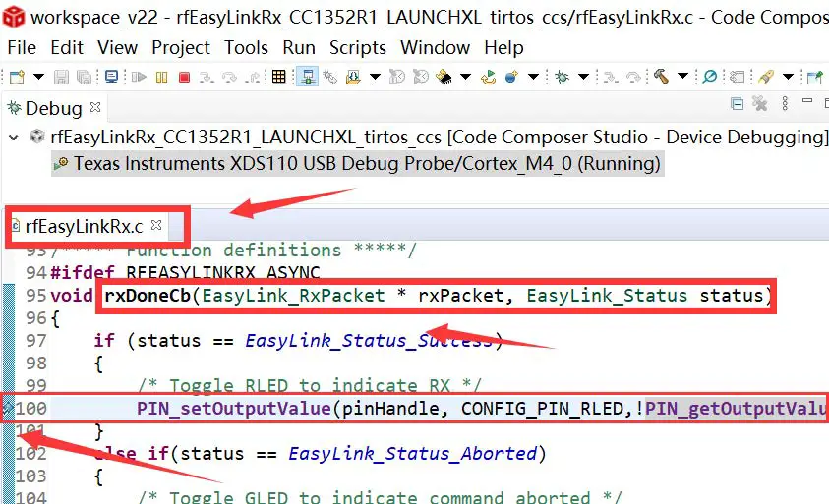Viewport: 829px width, 504px height.
Task: Click the blue magnifier search icon
Action: [709, 78]
